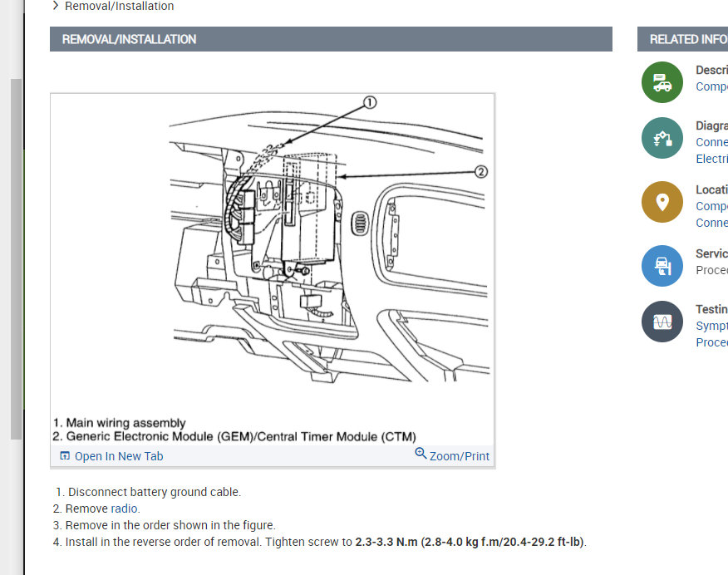
Task: Click the REMOVAL/INSTALLATION section header bar
Action: click(x=331, y=39)
